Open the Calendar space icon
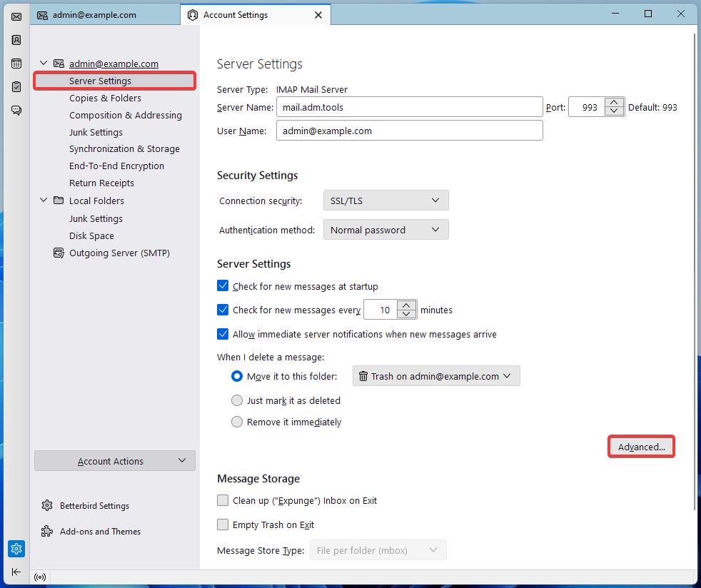Screen dimensions: 701x588 16,64
